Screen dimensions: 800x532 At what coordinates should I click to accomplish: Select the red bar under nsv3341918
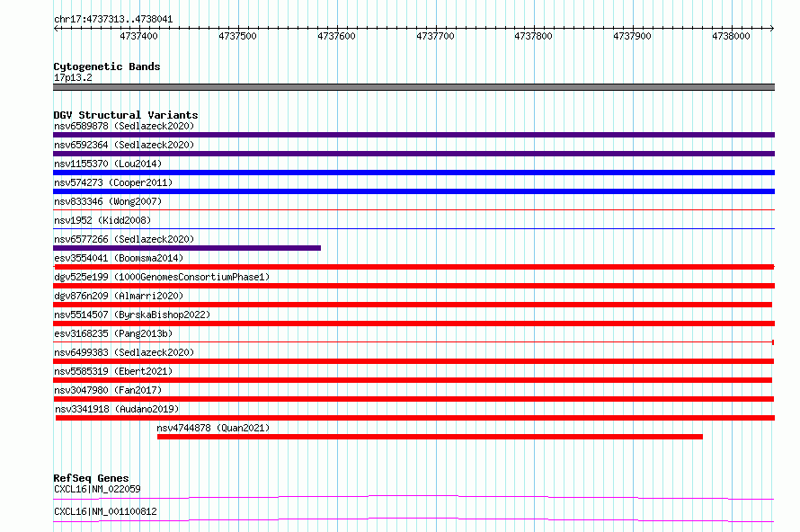pos(415,418)
